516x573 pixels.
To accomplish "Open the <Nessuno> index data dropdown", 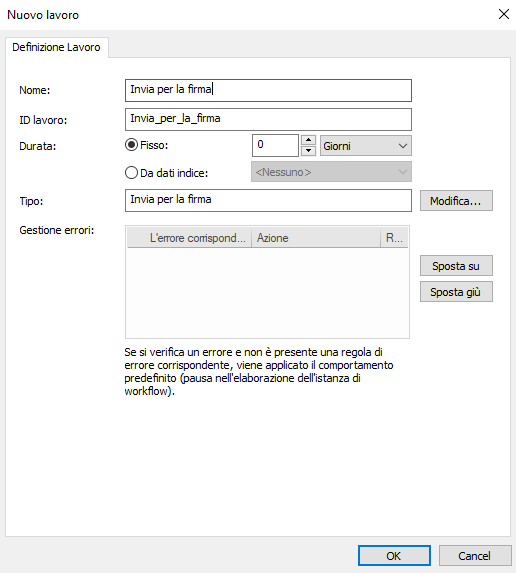I will (331, 172).
